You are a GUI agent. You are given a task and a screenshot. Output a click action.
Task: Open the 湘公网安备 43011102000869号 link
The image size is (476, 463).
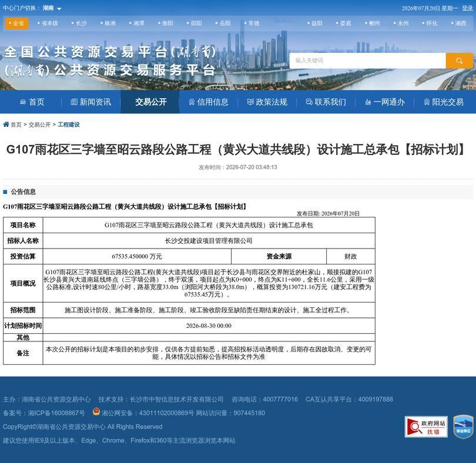pyautogui.click(x=148, y=413)
